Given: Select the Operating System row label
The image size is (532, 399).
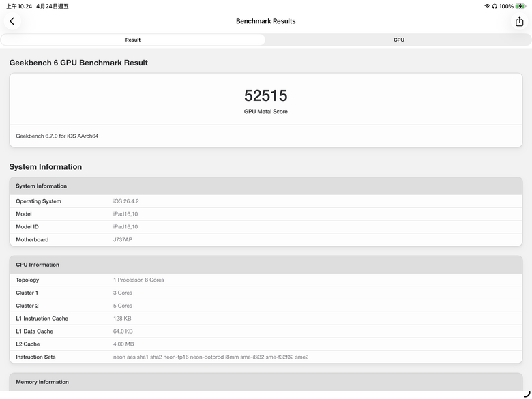Looking at the screenshot, I should click(38, 201).
